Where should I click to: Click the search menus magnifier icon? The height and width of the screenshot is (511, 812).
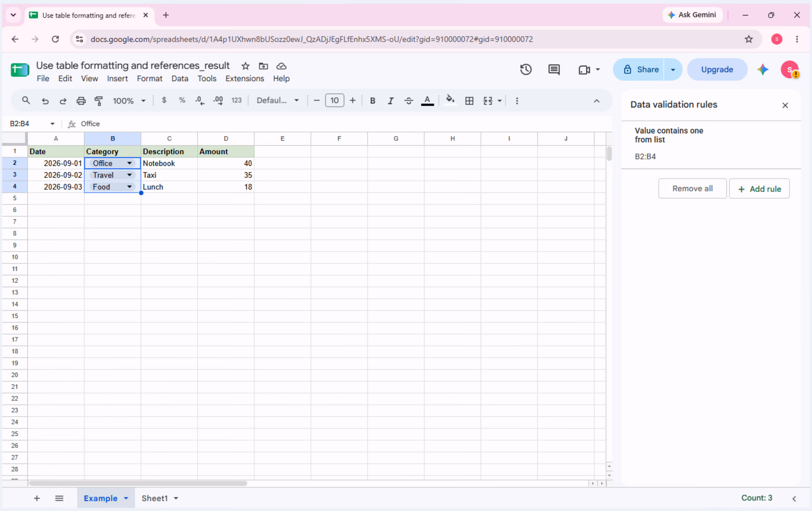pyautogui.click(x=26, y=101)
